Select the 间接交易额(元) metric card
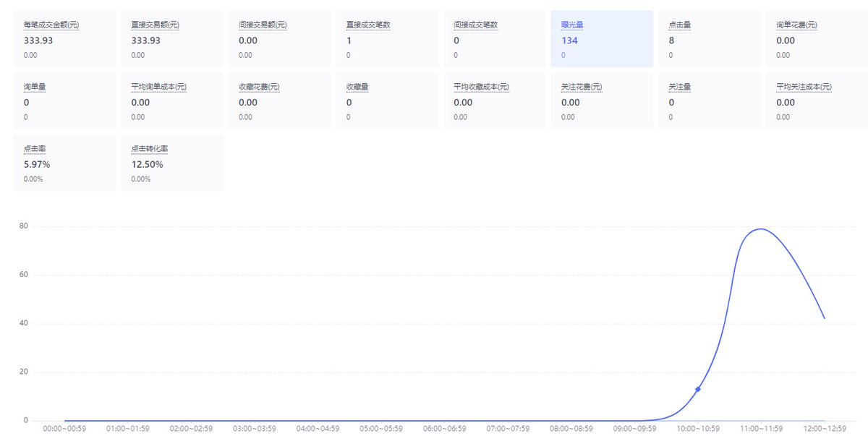Viewport: 868px width, 436px height. tap(280, 39)
